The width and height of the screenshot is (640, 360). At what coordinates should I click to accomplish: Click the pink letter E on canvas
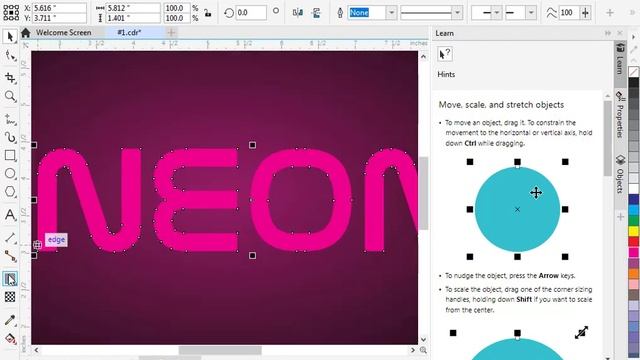point(196,200)
